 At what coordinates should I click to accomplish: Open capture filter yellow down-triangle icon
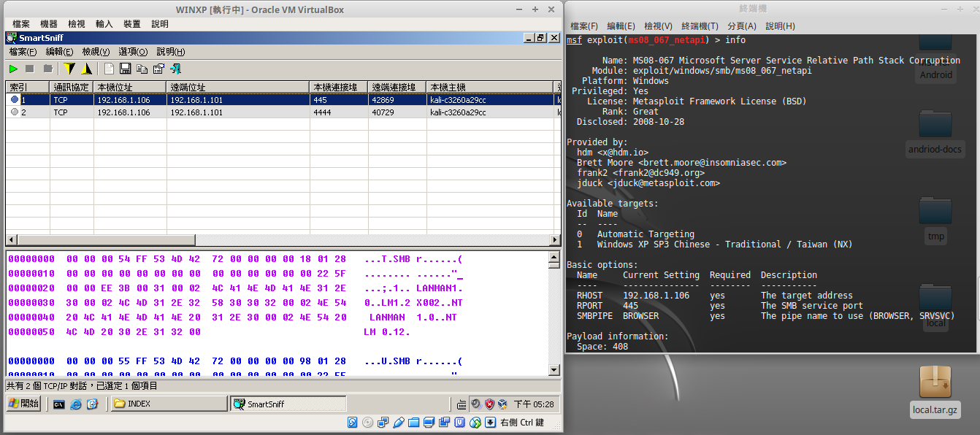tap(69, 69)
